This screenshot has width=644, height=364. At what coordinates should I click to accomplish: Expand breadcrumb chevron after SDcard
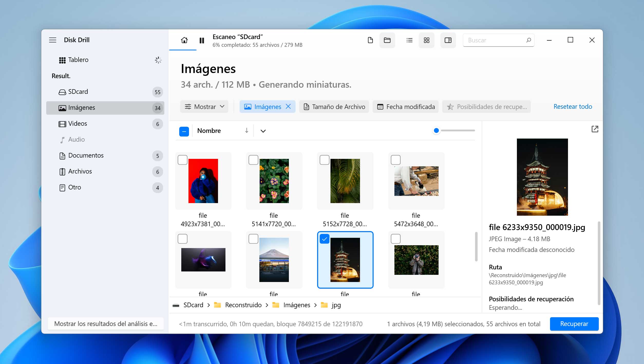tap(209, 305)
